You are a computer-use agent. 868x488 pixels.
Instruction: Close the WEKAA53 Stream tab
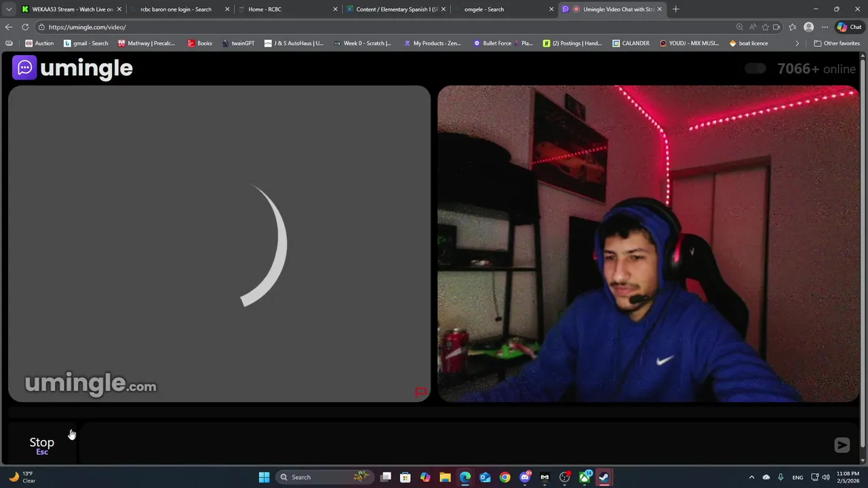pyautogui.click(x=119, y=9)
